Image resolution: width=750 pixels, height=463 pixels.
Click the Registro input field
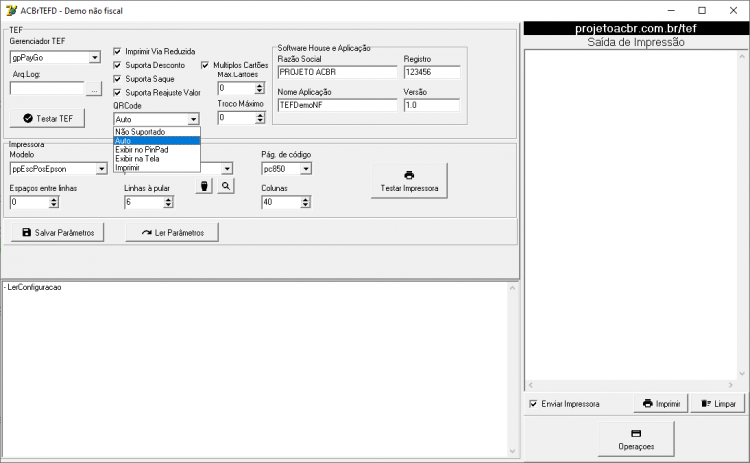[x=432, y=72]
